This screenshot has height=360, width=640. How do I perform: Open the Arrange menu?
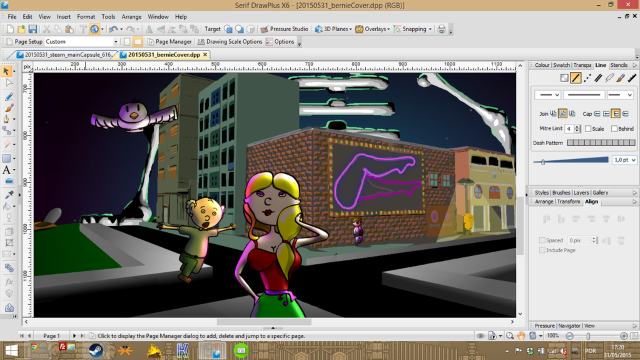(131, 17)
